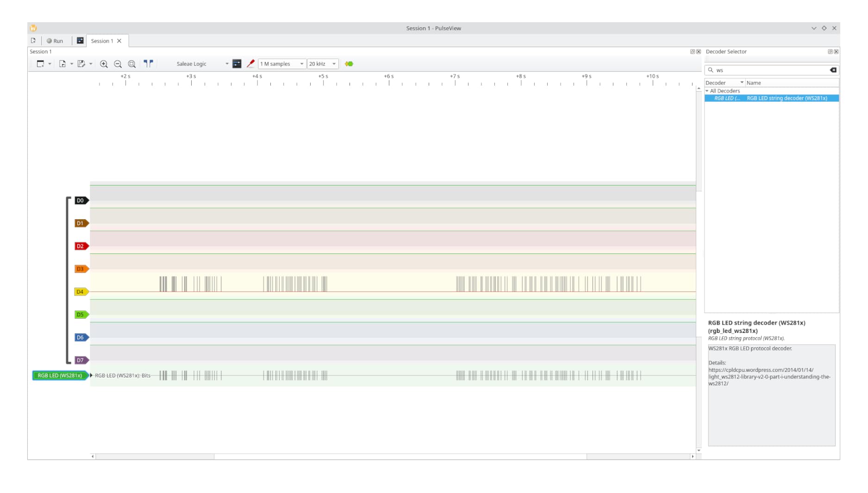Viewport: 868px width, 493px height.
Task: Open channel configuration next to Saleae Logic
Action: coord(237,64)
